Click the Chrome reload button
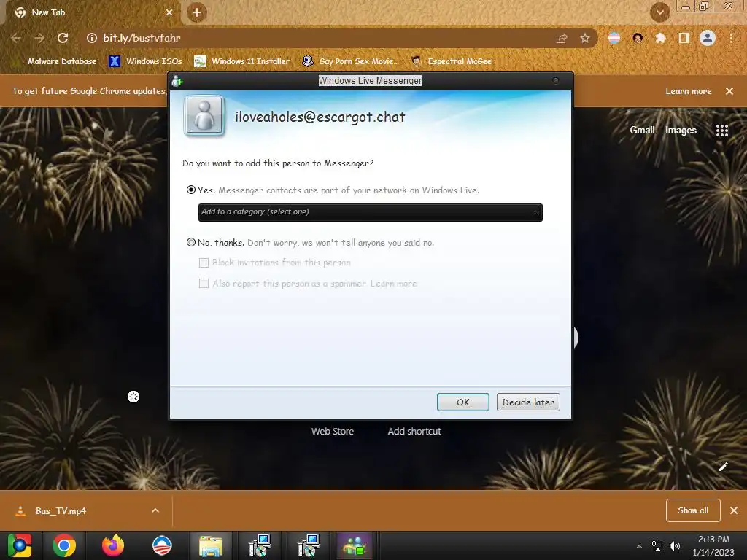 pos(63,38)
